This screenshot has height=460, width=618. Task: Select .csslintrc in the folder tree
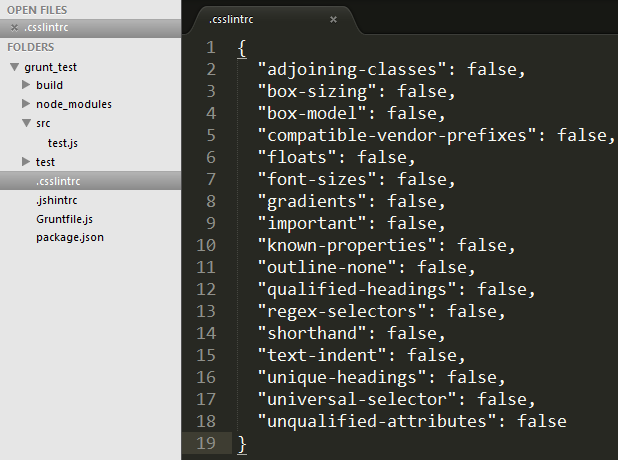[x=58, y=180]
